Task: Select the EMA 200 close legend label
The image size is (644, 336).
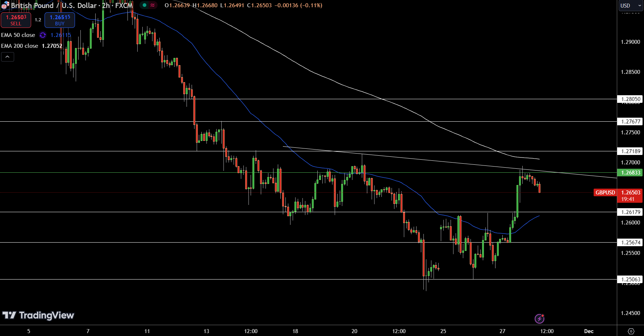Action: pos(20,46)
